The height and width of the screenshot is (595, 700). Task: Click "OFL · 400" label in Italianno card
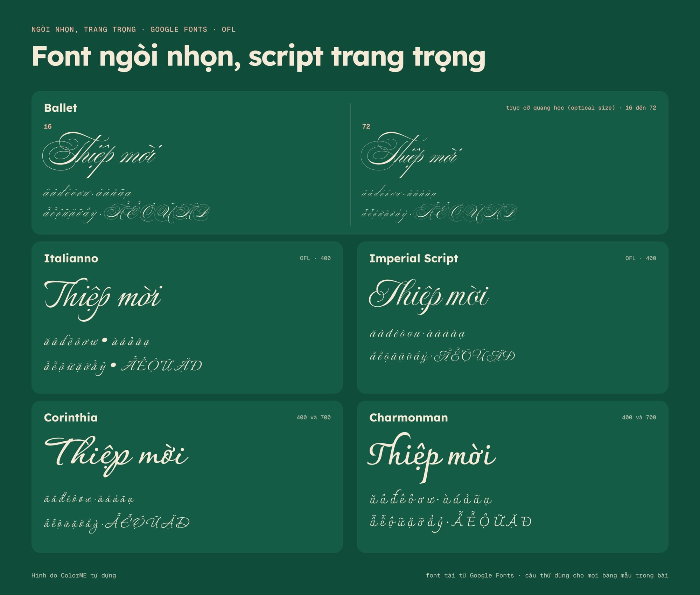tap(315, 258)
